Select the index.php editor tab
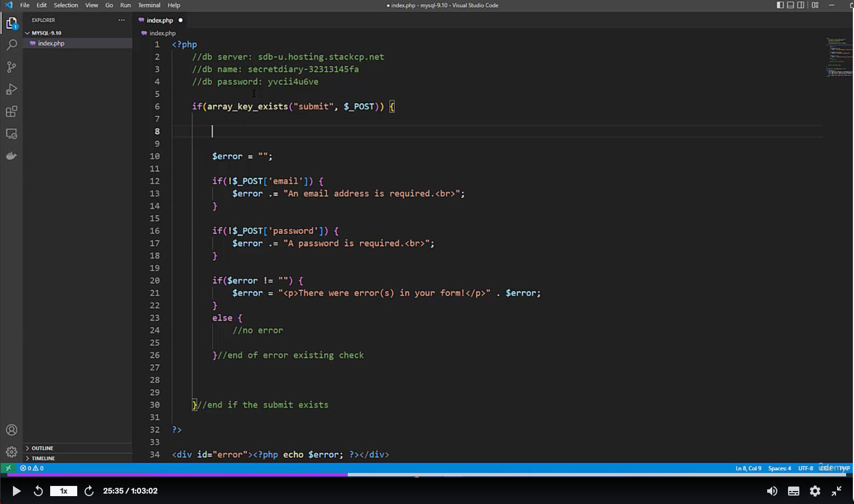The image size is (854, 504). tap(160, 20)
